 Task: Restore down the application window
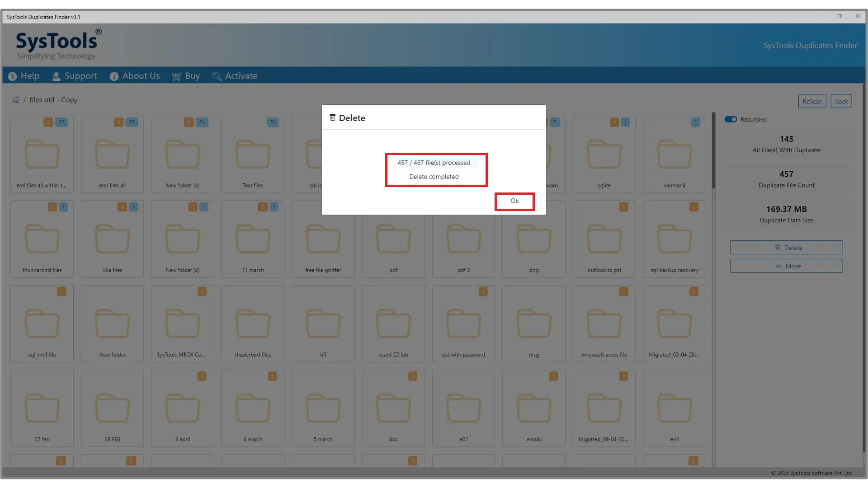pos(840,16)
